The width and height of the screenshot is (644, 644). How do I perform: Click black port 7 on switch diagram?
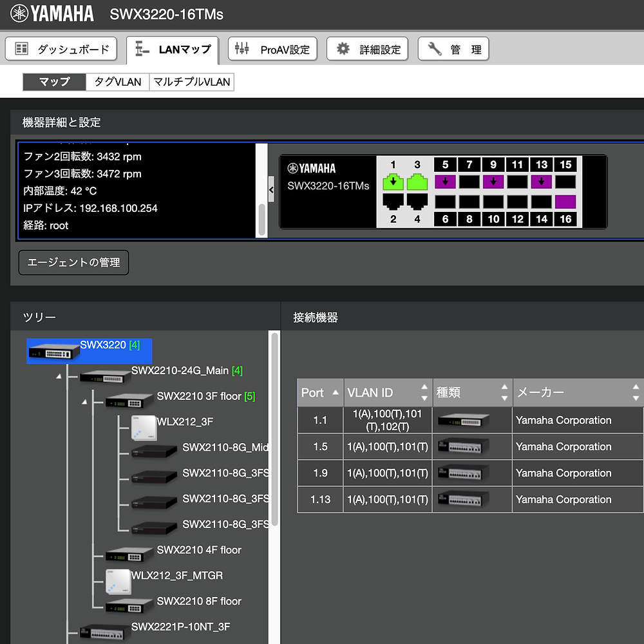469,182
